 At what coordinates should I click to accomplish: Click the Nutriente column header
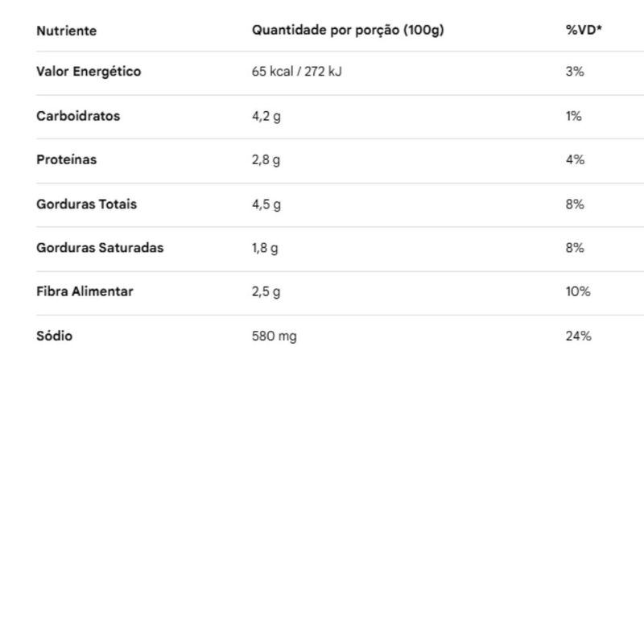[66, 31]
